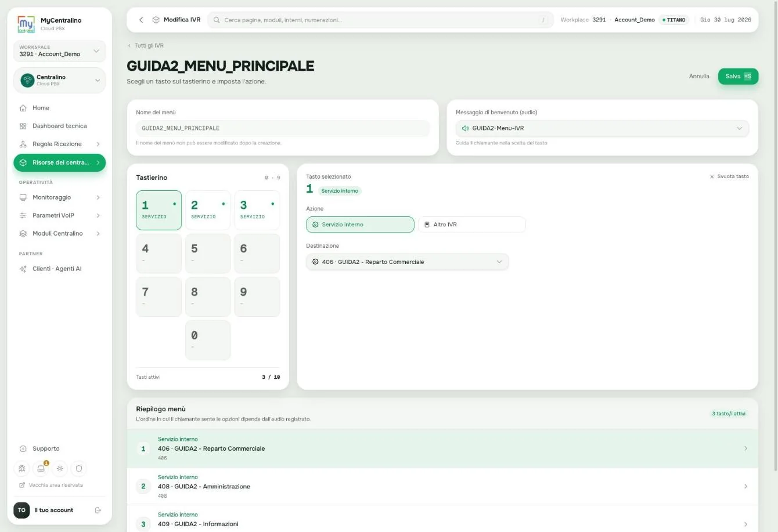This screenshot has height=532, width=778.
Task: Select keypad key 2
Action: coord(208,210)
